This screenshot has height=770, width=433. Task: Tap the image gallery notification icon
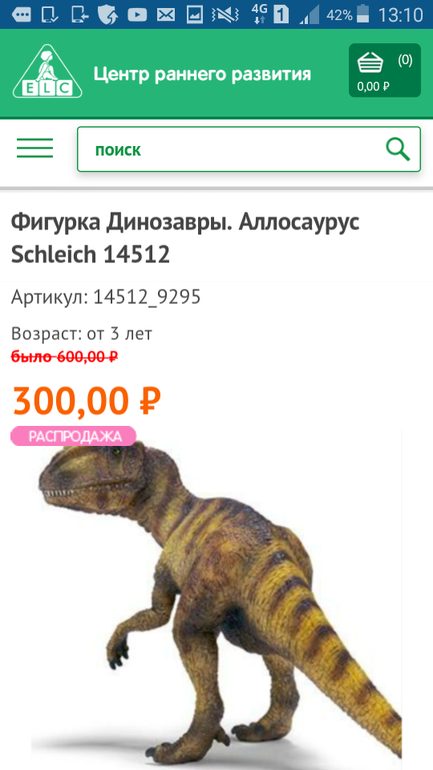tap(195, 15)
